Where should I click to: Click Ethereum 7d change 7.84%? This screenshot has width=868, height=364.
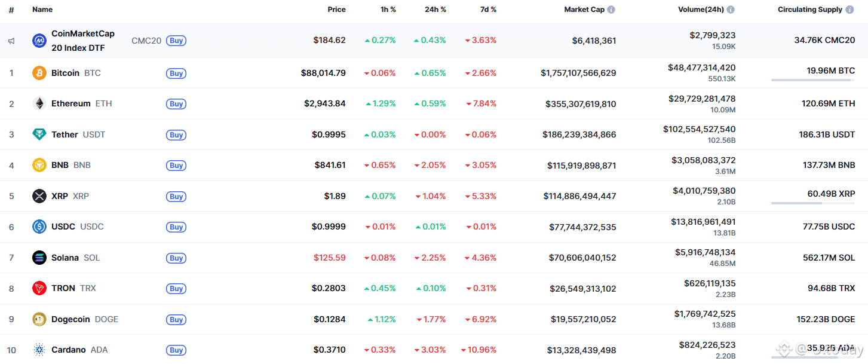coord(481,103)
